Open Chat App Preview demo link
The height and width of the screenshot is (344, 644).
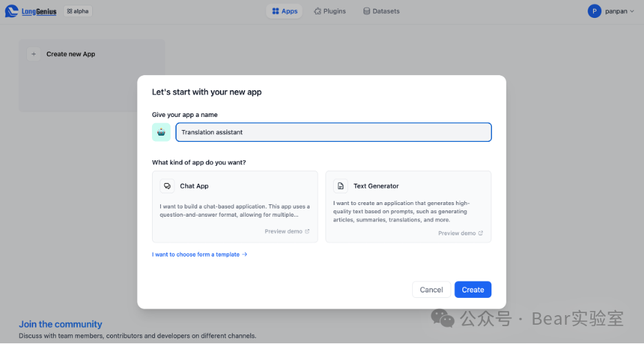click(287, 231)
